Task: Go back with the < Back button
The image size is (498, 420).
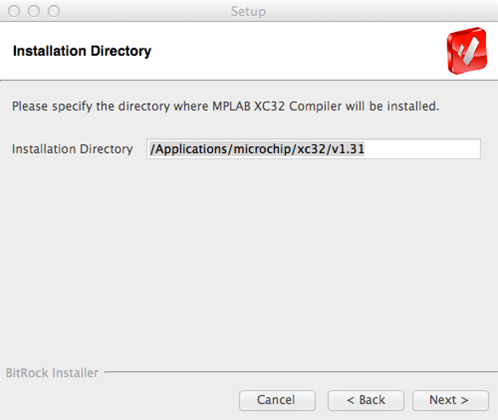Action: click(x=366, y=400)
